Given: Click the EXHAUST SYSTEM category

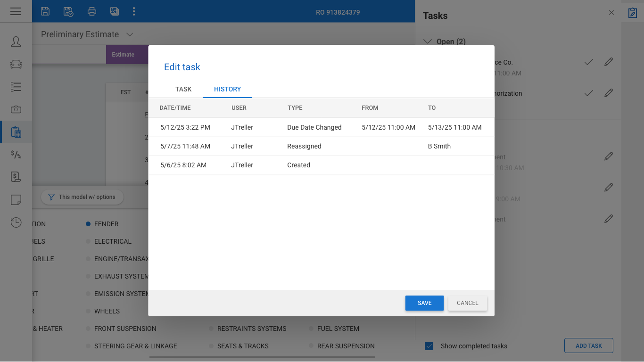Looking at the screenshot, I should pos(121,276).
